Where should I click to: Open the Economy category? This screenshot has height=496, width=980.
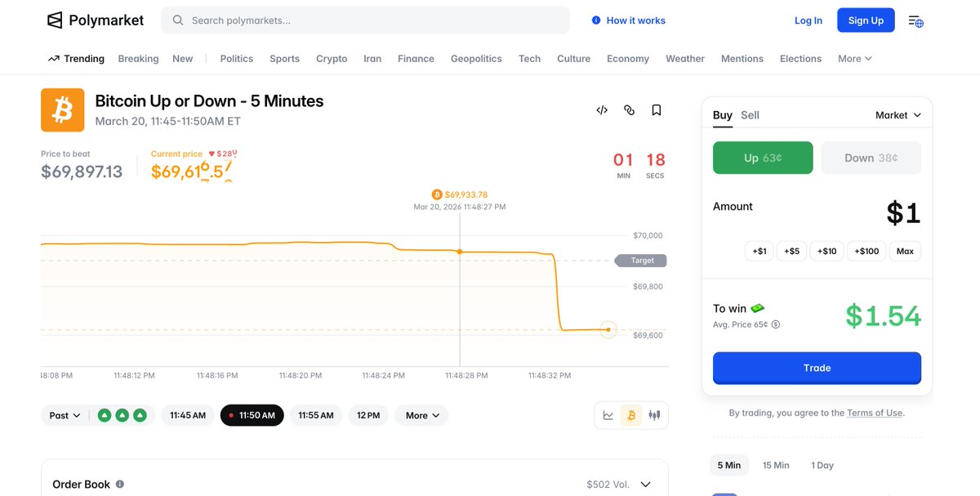coord(628,59)
